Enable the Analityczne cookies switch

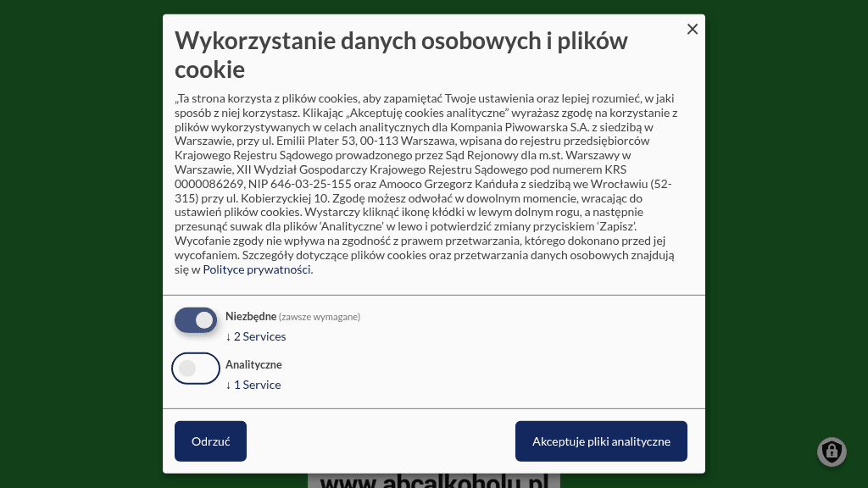click(196, 369)
